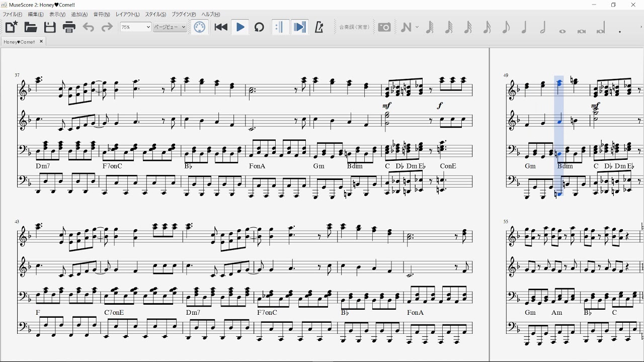
Task: Click the rewind to start button
Action: [221, 27]
